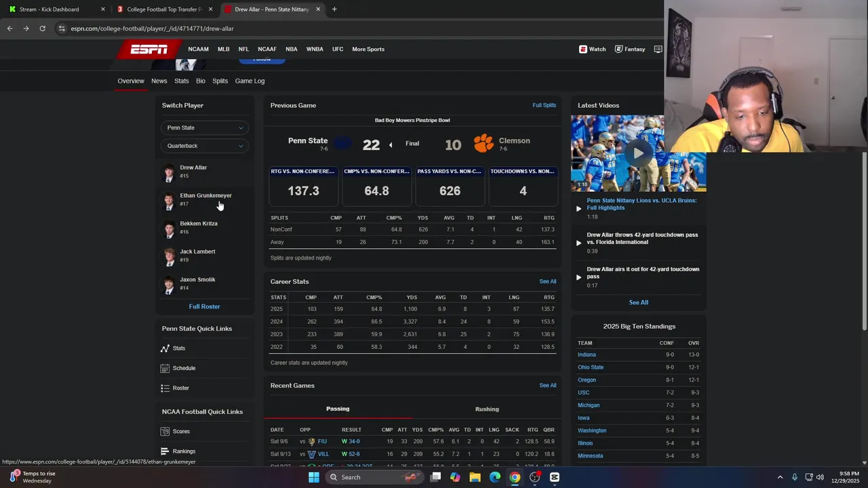Screen dimensions: 868x488
Task: View site information icon in address bar
Action: click(62, 28)
